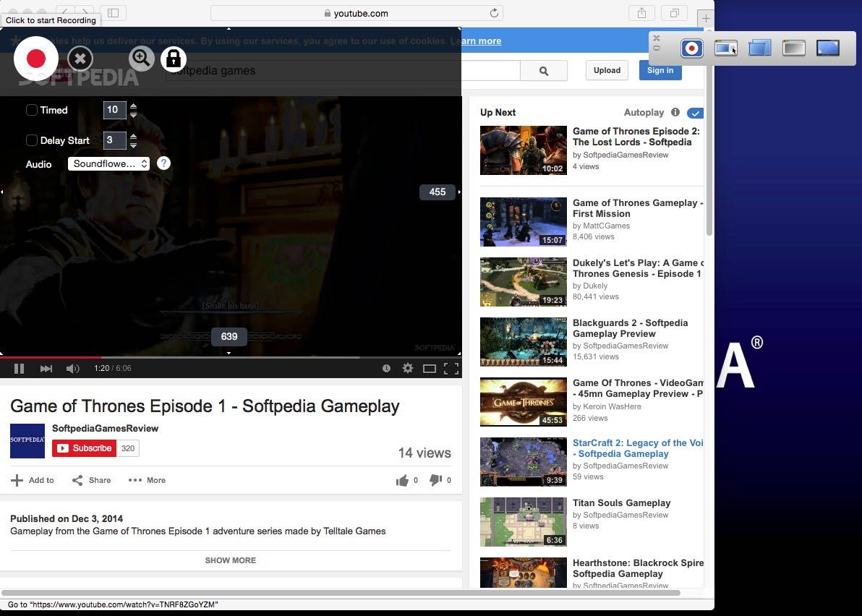Enable the Timed checkbox

coord(32,110)
